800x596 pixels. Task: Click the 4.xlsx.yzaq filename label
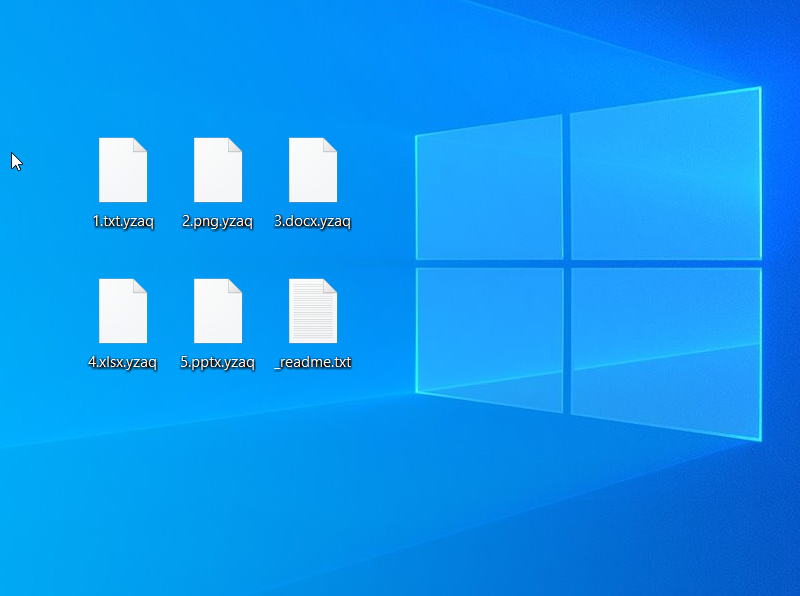point(123,363)
